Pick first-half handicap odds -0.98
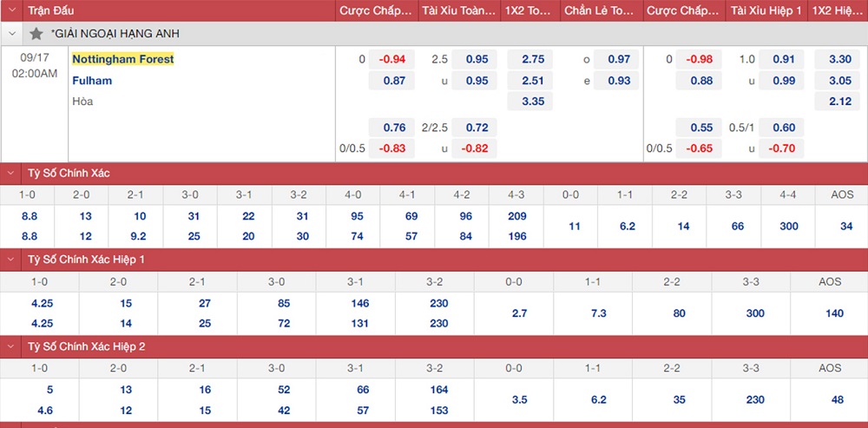Viewport: 868px width, 428px height. coord(699,59)
